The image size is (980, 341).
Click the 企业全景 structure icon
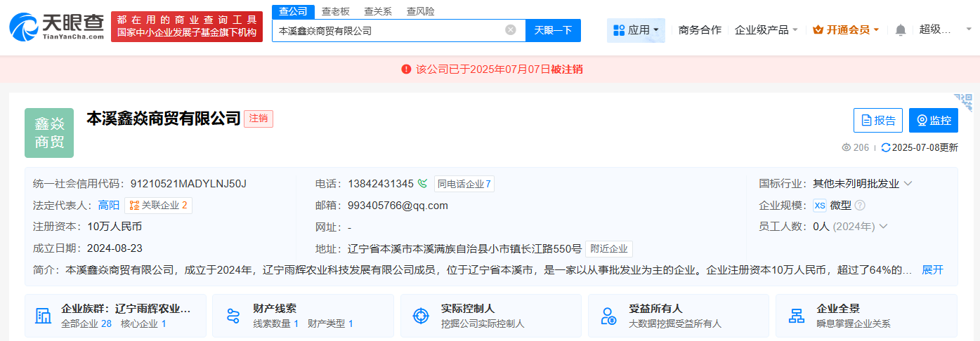[797, 316]
